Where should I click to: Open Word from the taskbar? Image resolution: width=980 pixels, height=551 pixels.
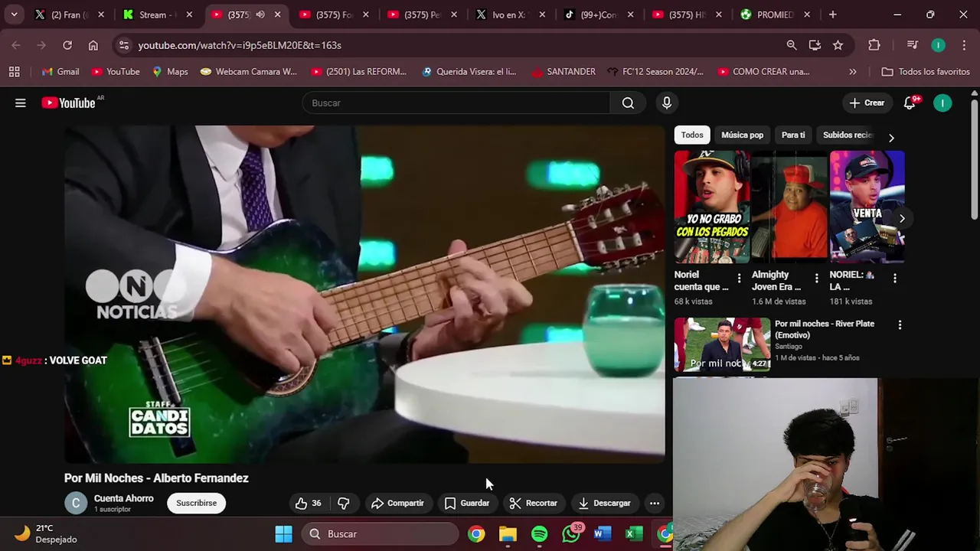tap(603, 533)
